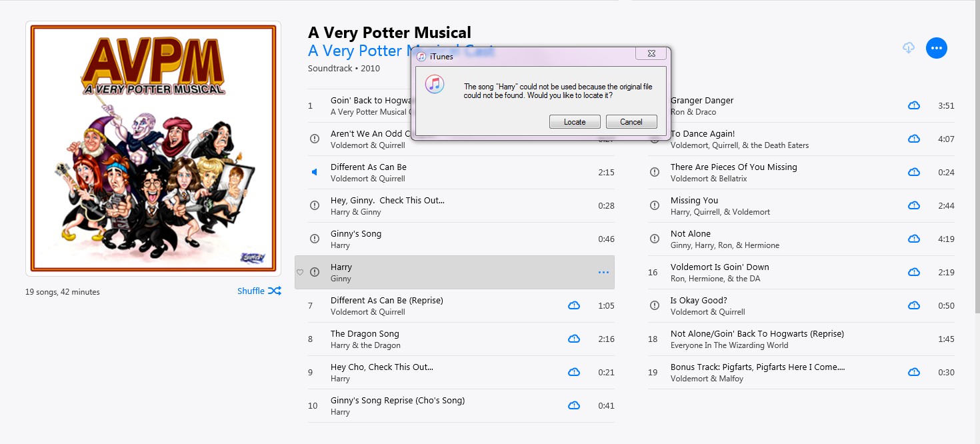Click the Shuffle icon under the artwork

click(x=275, y=291)
